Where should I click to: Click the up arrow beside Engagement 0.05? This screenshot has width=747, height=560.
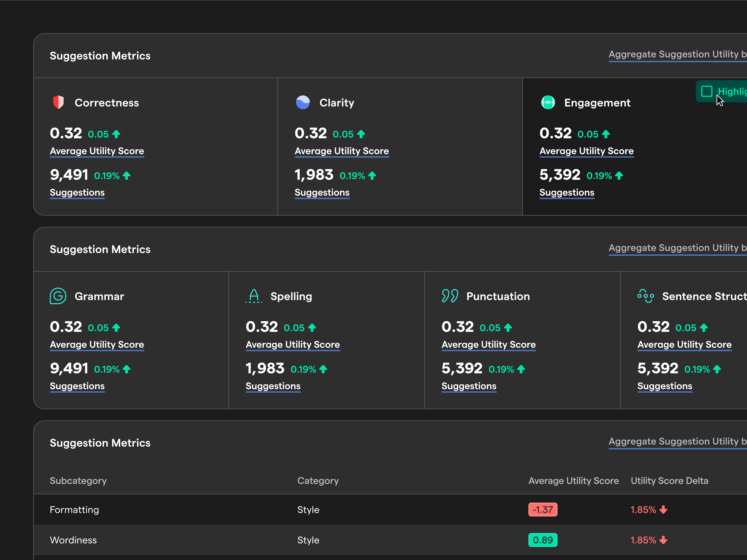(606, 134)
